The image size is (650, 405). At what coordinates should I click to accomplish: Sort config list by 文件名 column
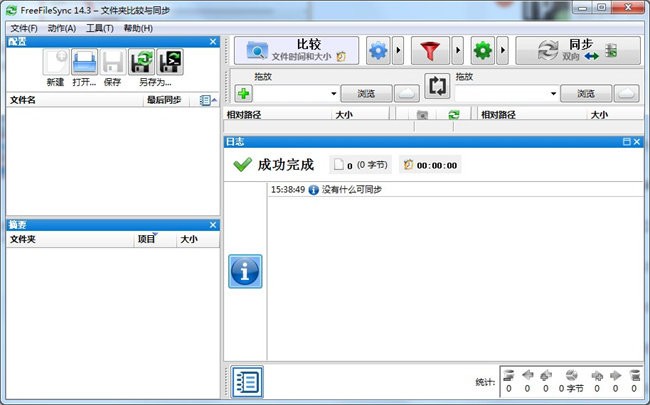point(75,100)
